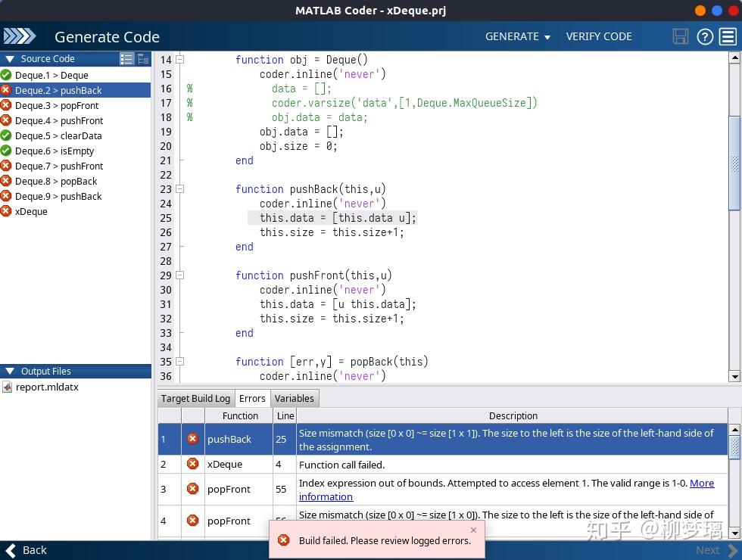The height and width of the screenshot is (560, 742).
Task: Switch source code to list view icon
Action: click(127, 59)
